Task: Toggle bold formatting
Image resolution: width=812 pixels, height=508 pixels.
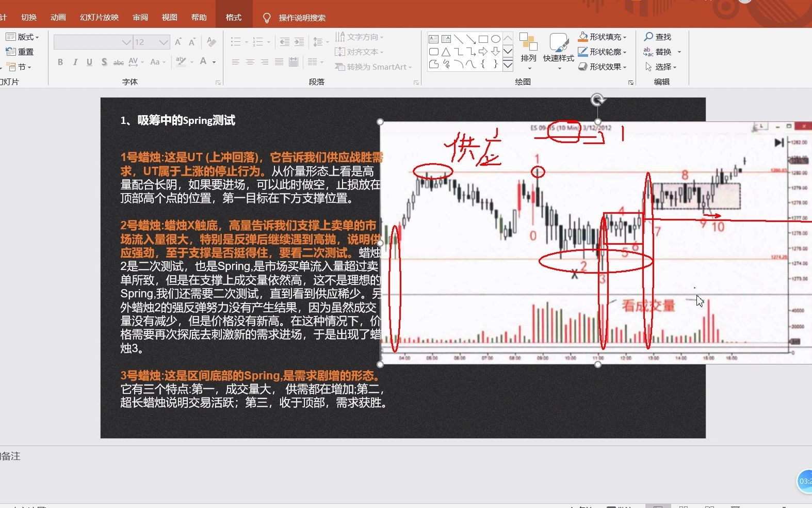Action: pos(60,62)
